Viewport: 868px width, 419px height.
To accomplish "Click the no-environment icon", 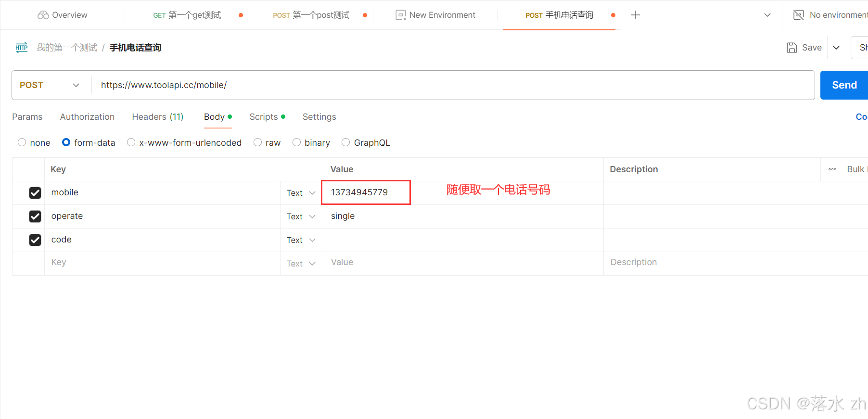I will click(799, 15).
